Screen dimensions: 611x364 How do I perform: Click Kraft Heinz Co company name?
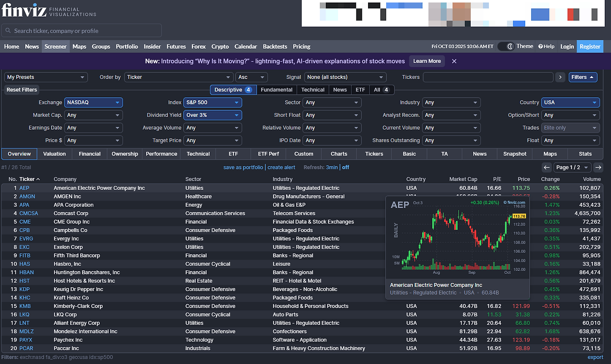(71, 298)
